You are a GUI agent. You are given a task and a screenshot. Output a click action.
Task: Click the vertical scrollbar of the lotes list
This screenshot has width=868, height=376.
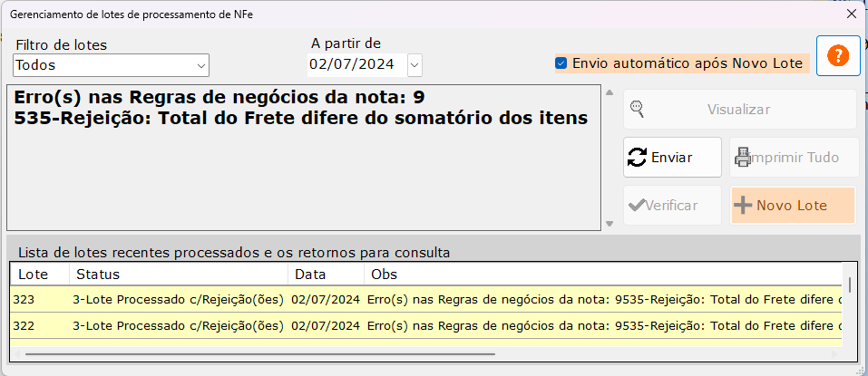click(850, 286)
